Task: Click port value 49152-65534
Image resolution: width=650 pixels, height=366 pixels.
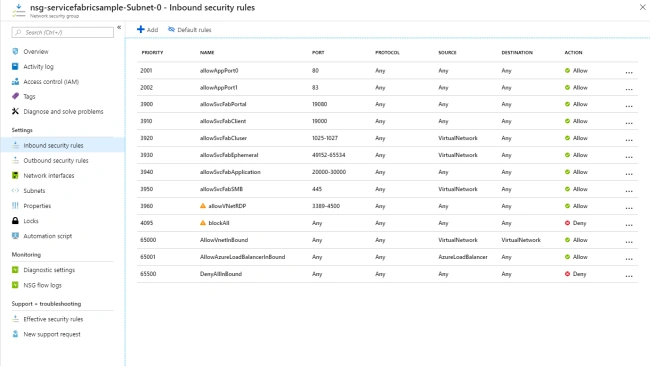Action: pos(328,155)
